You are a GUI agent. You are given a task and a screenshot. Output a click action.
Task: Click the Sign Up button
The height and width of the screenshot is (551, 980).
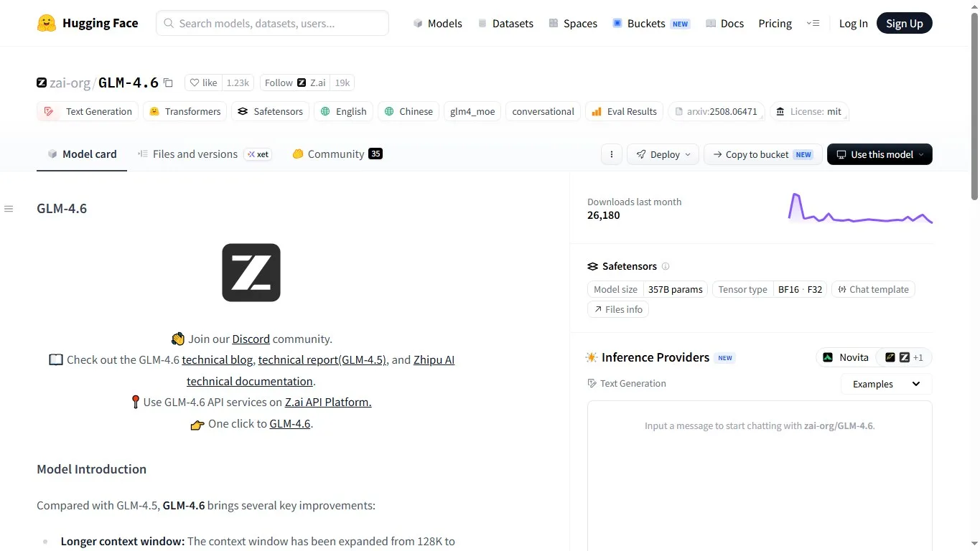[904, 23]
